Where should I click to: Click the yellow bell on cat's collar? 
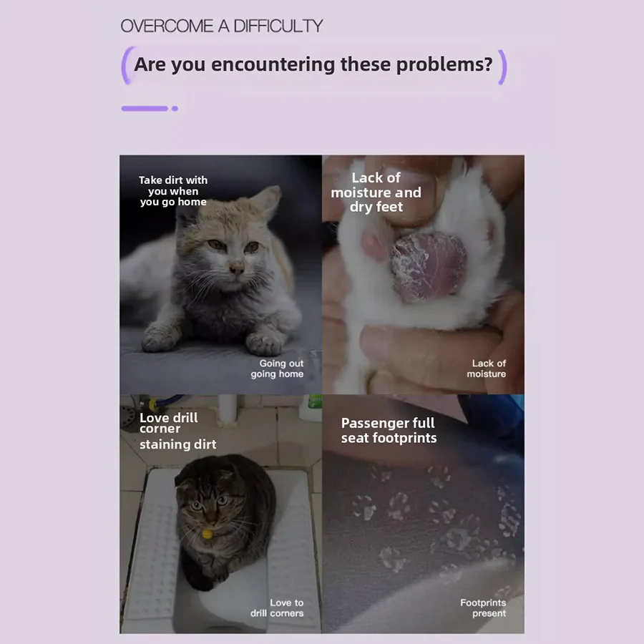(x=208, y=534)
